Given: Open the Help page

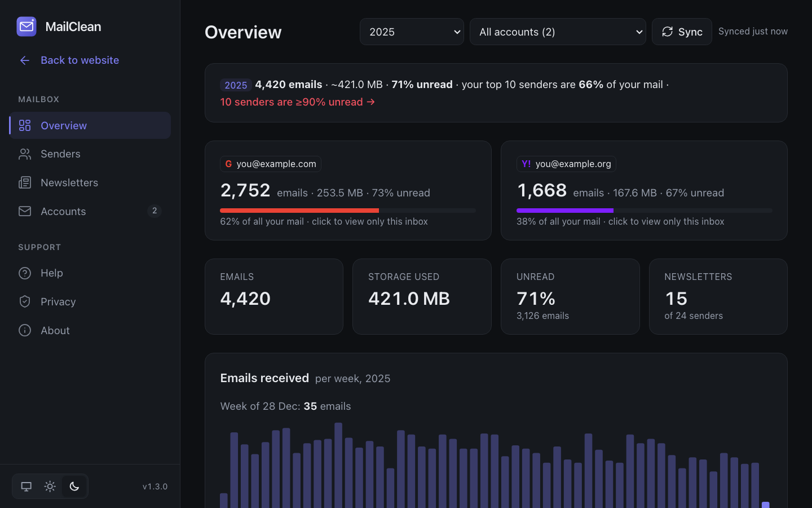Looking at the screenshot, I should 90,273.
